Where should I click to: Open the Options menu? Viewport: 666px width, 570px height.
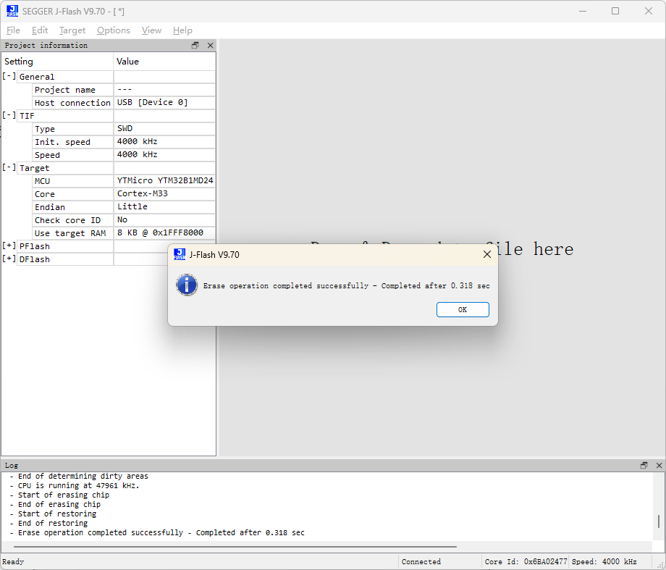coord(113,31)
